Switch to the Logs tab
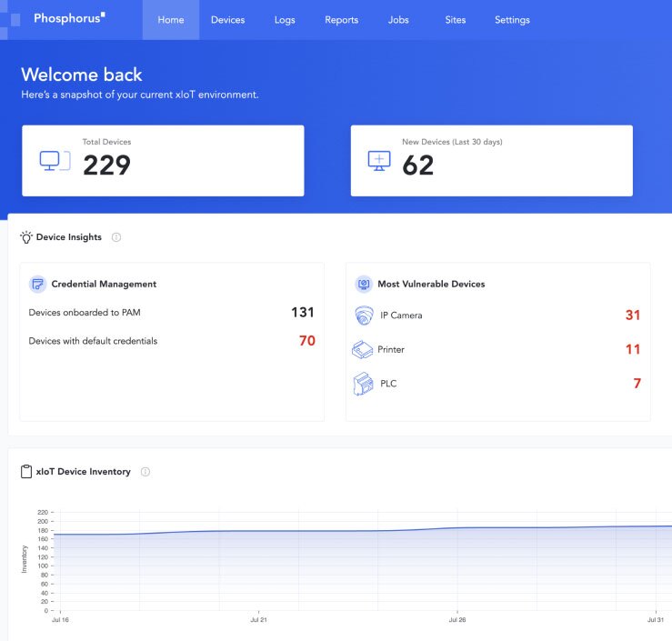This screenshot has width=672, height=641. pos(285,20)
